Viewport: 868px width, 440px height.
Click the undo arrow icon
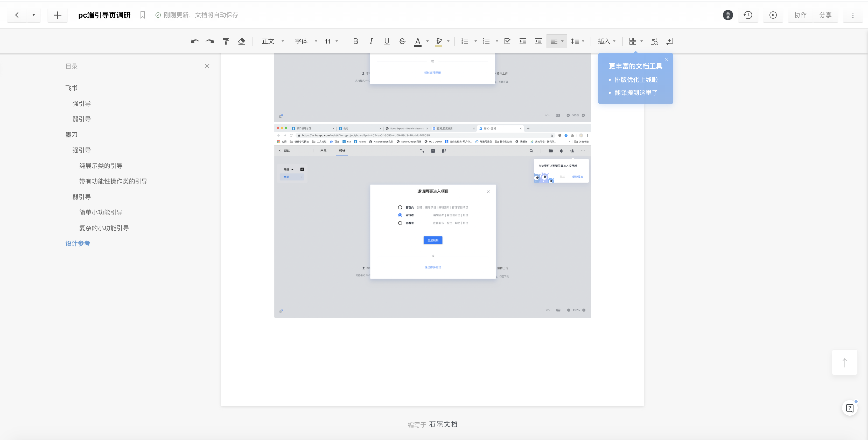[x=195, y=41]
